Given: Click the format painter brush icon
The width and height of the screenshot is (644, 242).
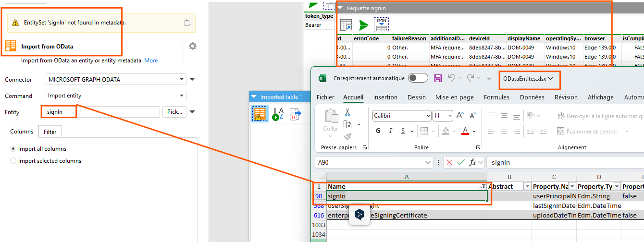Looking at the screenshot, I should point(347,136).
